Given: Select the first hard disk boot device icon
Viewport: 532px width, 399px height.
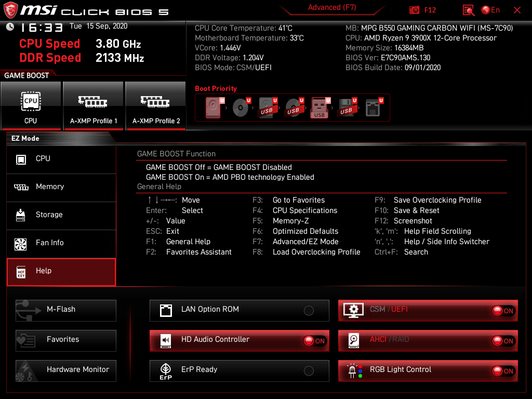Looking at the screenshot, I should point(215,108).
